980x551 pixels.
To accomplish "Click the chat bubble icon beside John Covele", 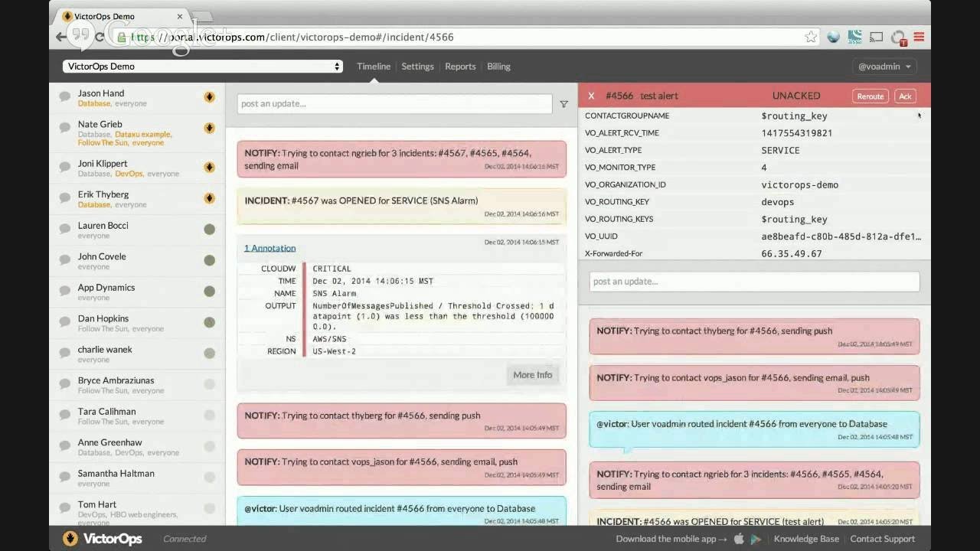I will coord(65,260).
